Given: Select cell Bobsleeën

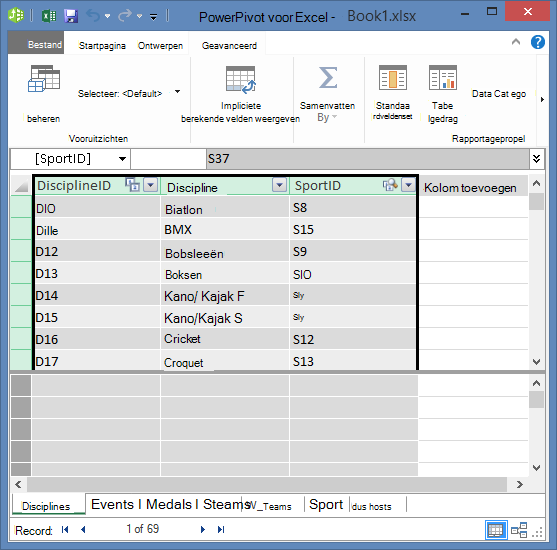Looking at the screenshot, I should tap(225, 251).
